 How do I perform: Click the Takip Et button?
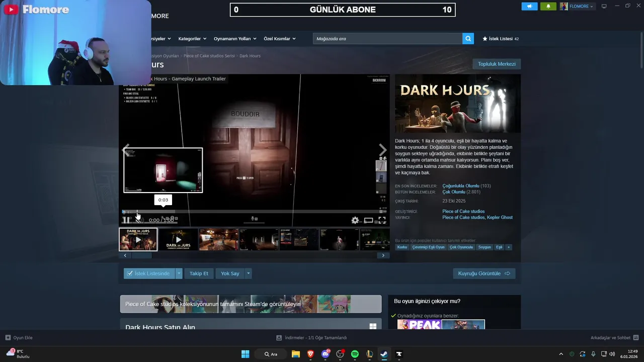tap(199, 274)
